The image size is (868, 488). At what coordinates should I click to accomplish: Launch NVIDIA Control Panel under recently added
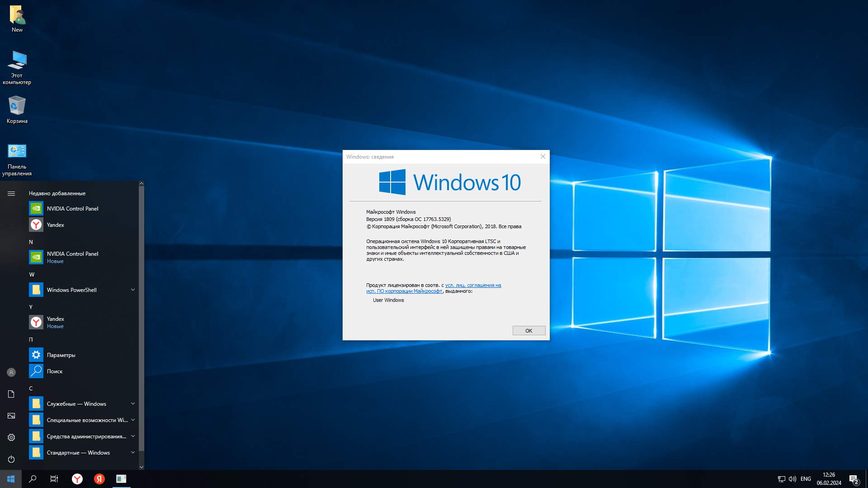click(x=72, y=209)
